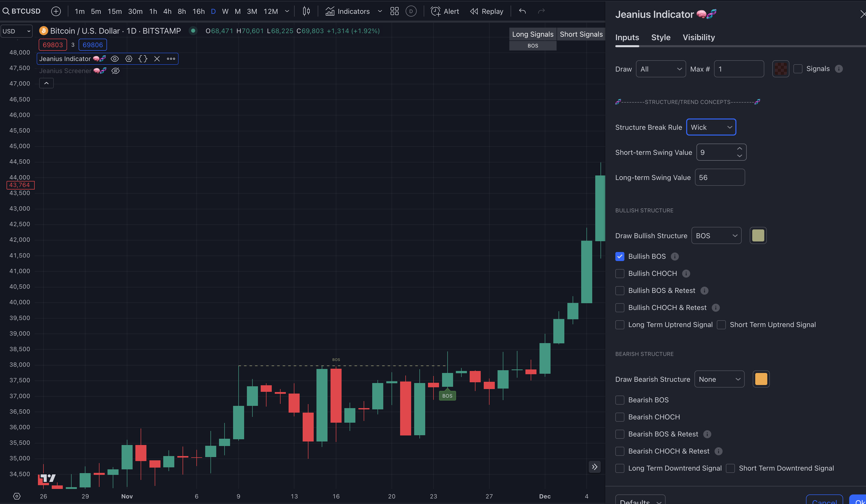This screenshot has width=866, height=504.
Task: Click the Bitcoin symbol logo
Action: coord(43,31)
